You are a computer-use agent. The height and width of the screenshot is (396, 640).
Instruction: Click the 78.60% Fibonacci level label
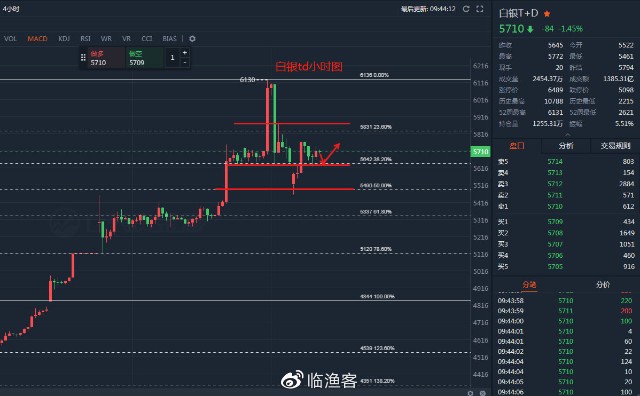(x=376, y=249)
